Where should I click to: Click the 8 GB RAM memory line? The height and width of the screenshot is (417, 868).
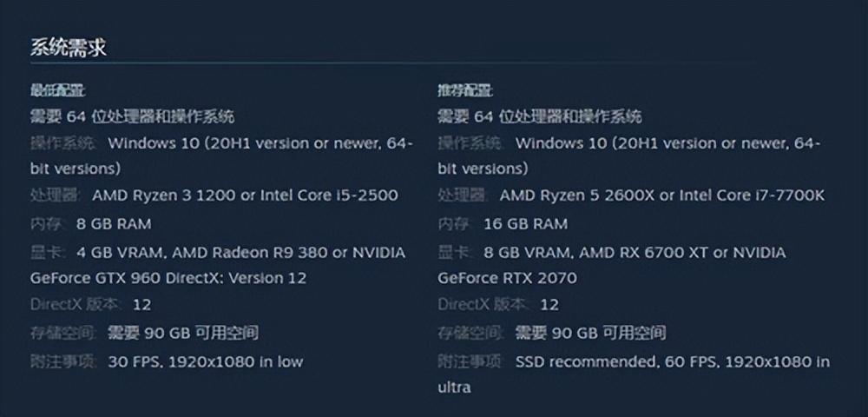click(x=91, y=224)
